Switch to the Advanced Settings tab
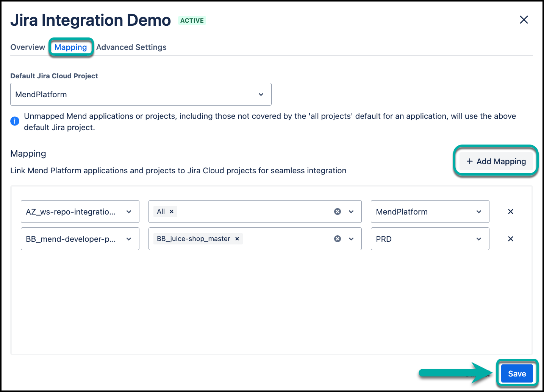 pyautogui.click(x=131, y=47)
